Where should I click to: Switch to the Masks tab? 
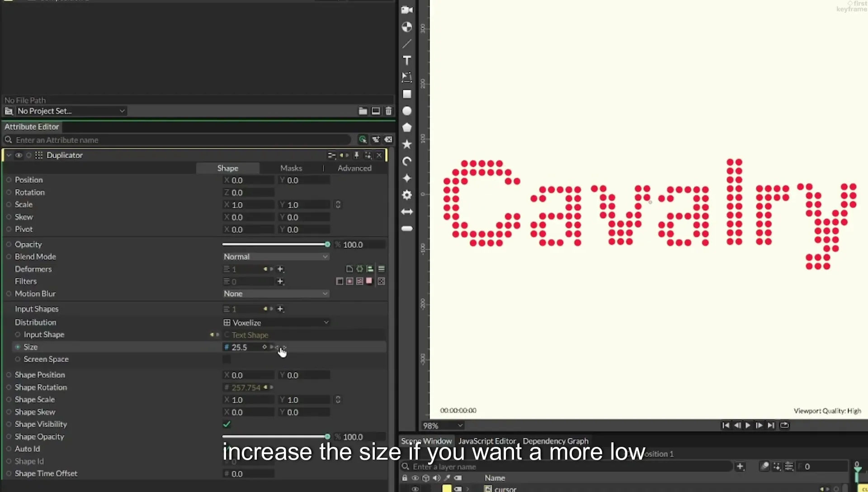click(x=291, y=168)
